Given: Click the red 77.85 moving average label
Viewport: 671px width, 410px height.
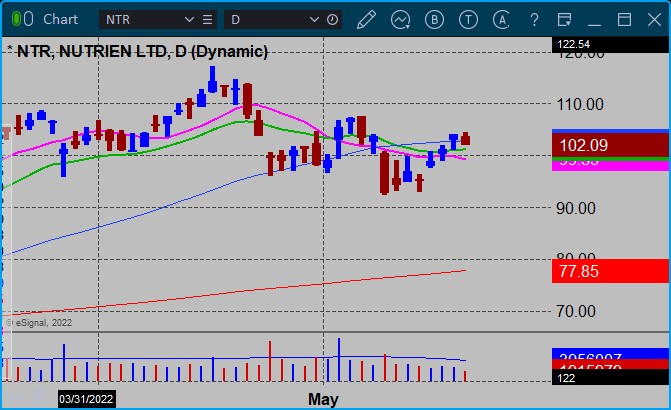Looking at the screenshot, I should coord(610,271).
